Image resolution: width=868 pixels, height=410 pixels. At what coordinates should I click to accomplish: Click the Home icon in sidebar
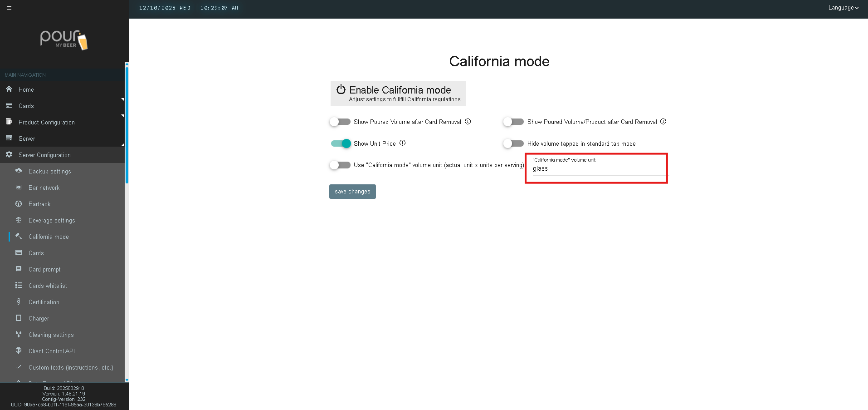pos(9,89)
